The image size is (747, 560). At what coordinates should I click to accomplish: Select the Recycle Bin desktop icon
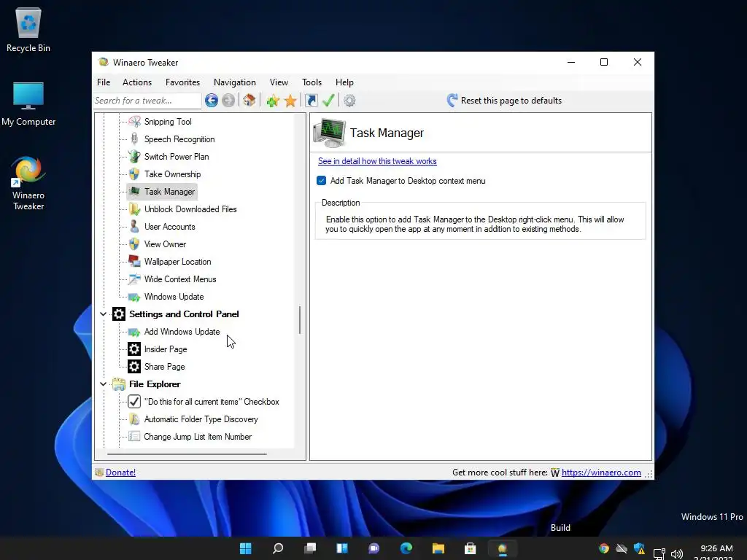[x=28, y=30]
